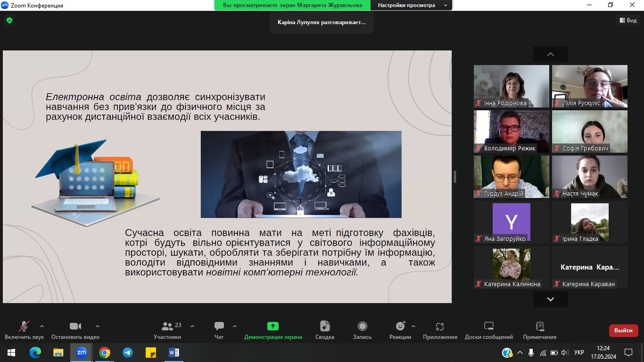
Task: Click the Zoom Конференция title bar icon
Action: 5,5
